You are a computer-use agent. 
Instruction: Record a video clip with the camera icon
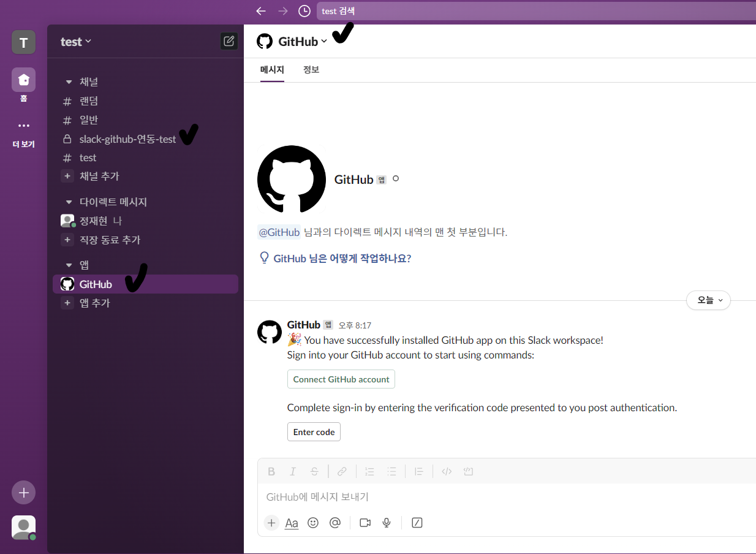(366, 523)
